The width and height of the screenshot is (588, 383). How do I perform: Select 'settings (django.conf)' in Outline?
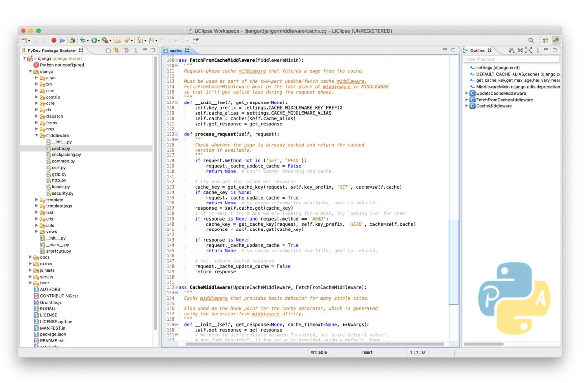click(498, 68)
